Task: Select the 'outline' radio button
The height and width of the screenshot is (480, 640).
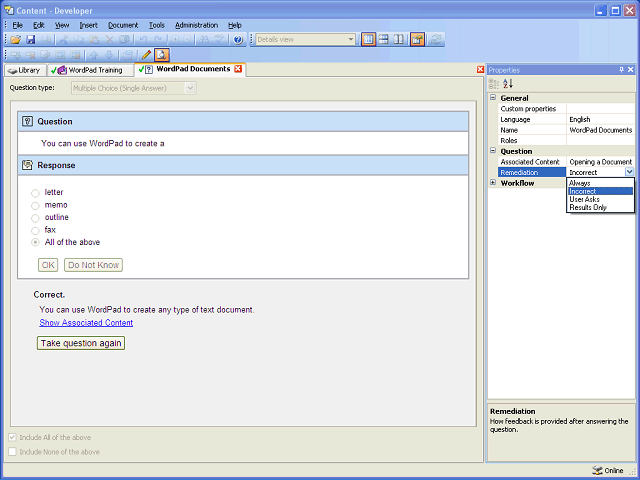Action: [x=36, y=218]
